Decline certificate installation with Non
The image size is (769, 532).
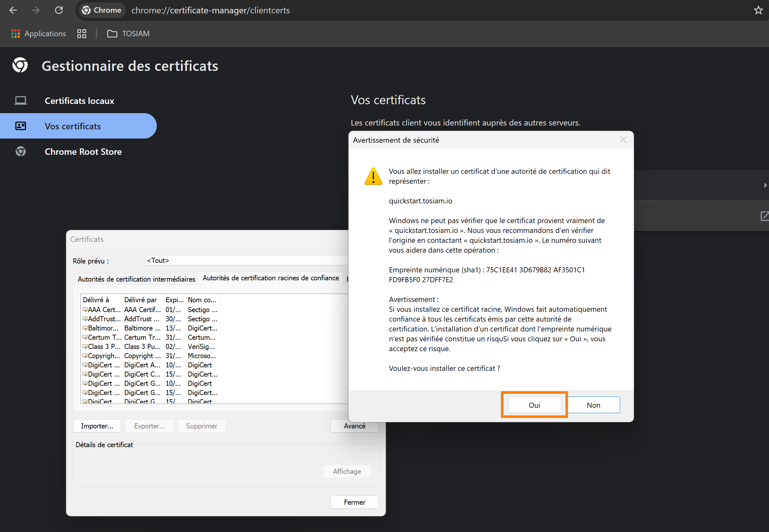tap(593, 405)
